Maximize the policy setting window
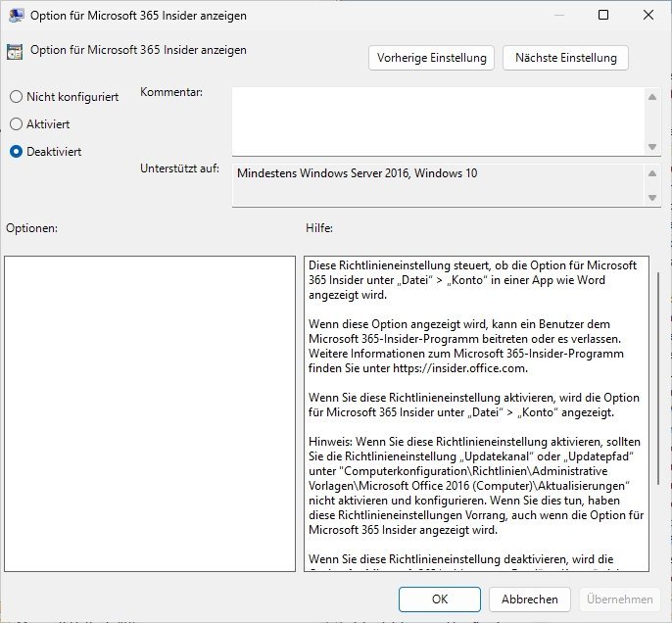 [603, 16]
